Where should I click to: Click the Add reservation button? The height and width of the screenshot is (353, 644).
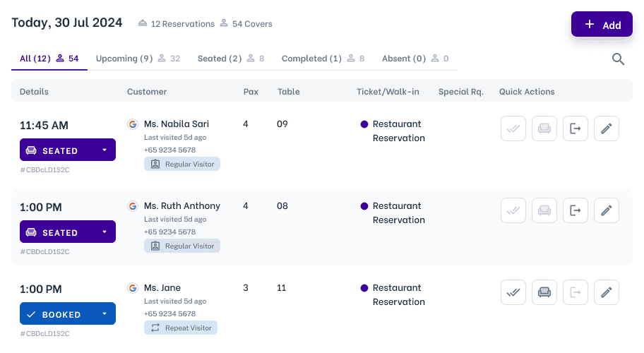(602, 24)
